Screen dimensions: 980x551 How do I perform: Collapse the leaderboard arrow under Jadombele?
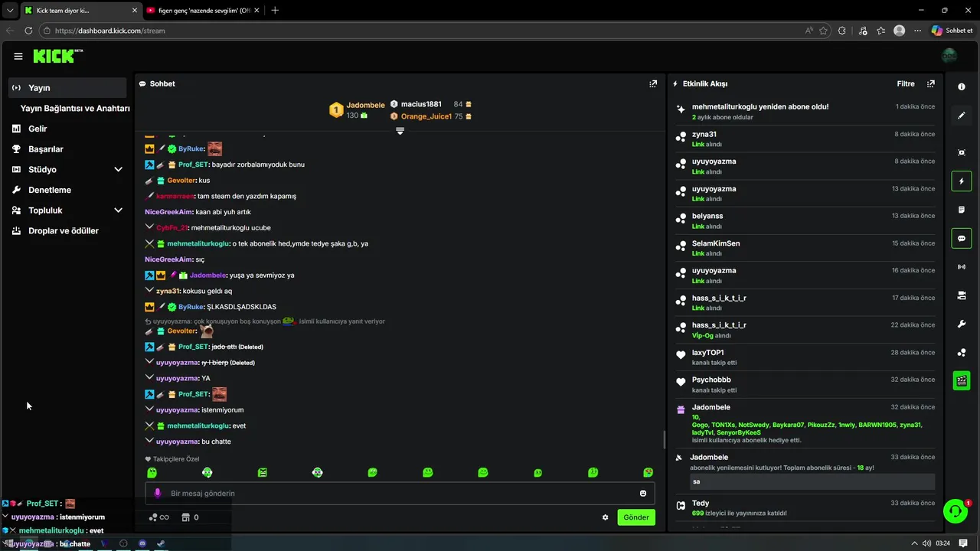(x=400, y=132)
